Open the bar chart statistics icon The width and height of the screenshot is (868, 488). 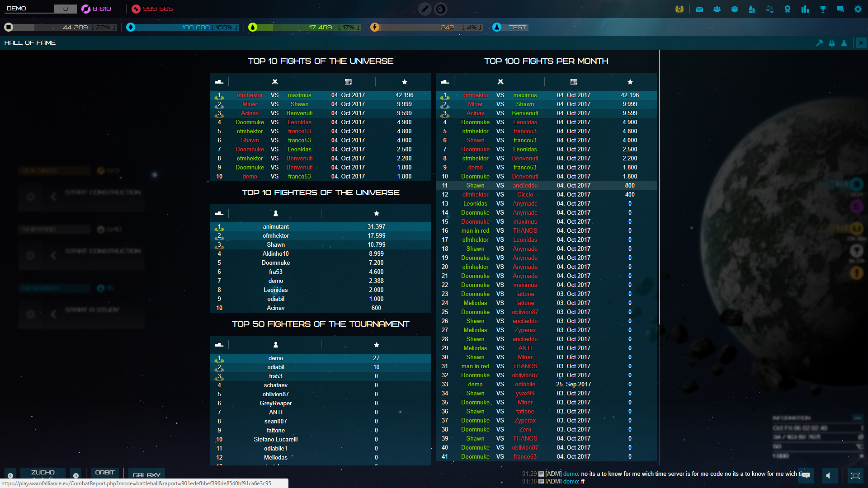tap(805, 9)
